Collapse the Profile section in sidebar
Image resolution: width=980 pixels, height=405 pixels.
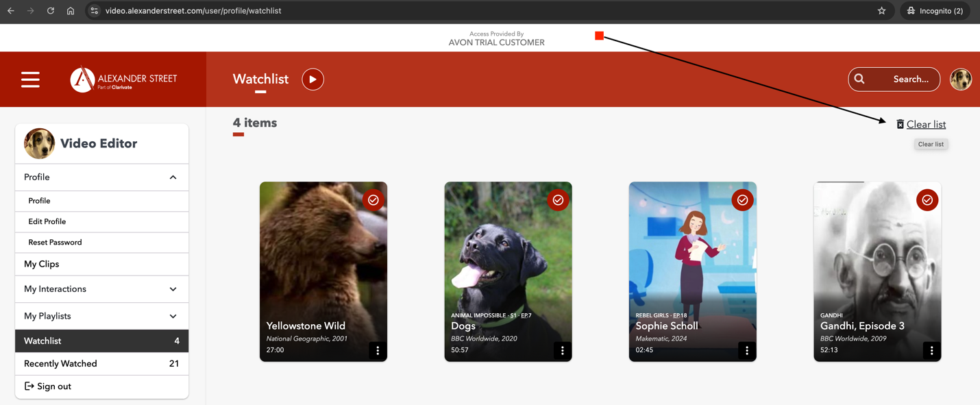tap(173, 177)
